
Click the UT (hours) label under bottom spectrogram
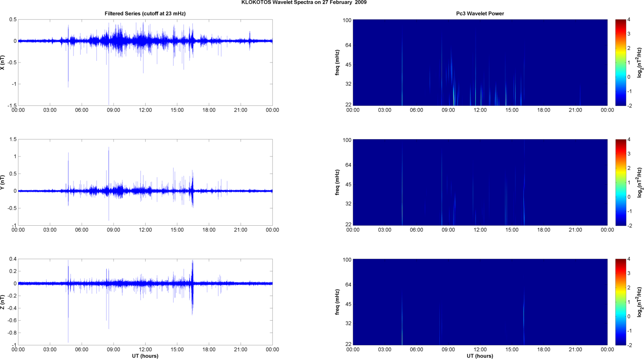pos(480,356)
